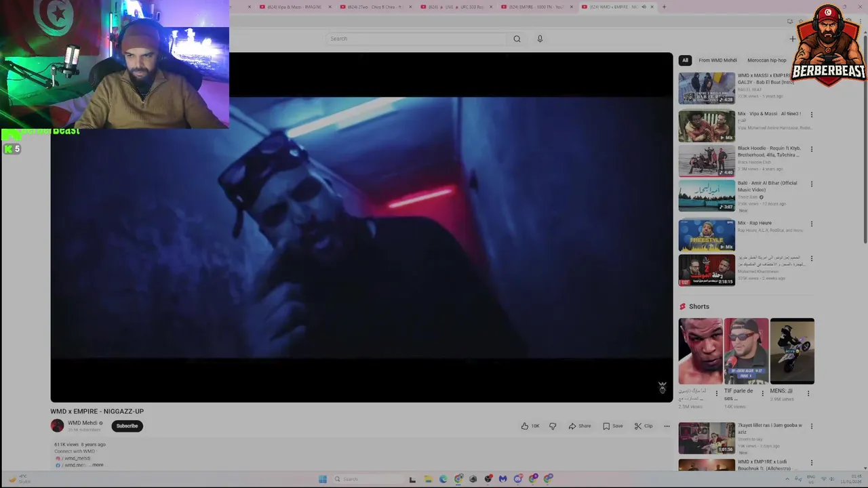
Task: Save video to a playlist
Action: [x=613, y=426]
